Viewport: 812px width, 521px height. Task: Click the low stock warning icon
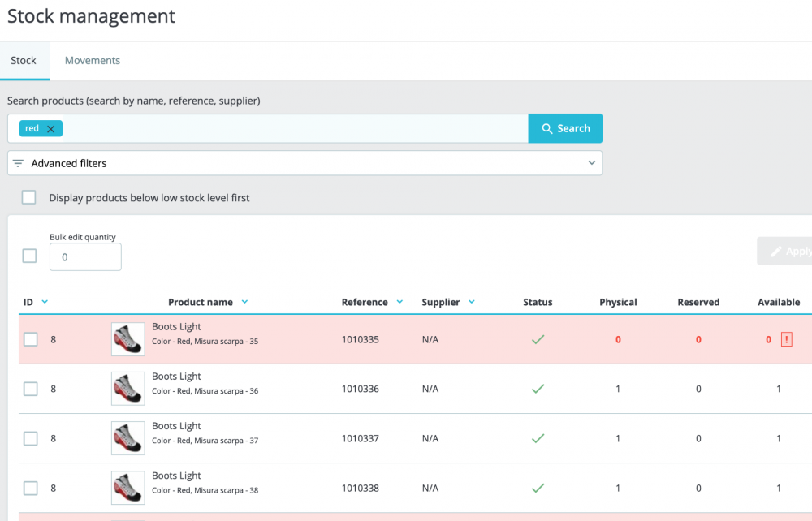coord(786,340)
